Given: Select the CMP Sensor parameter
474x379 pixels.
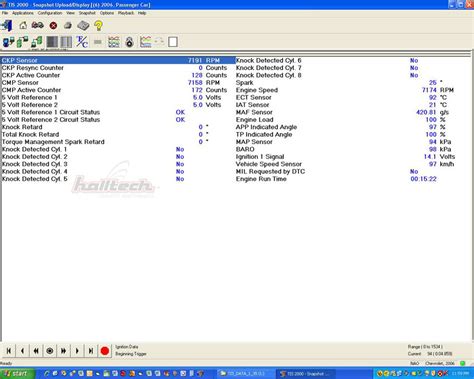Looking at the screenshot, I should (118, 83).
